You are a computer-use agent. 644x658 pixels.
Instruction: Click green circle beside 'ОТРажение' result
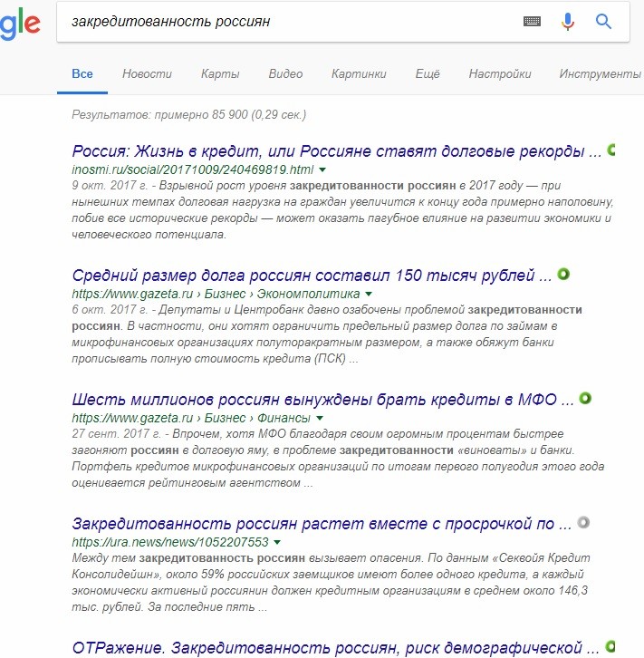[x=610, y=646]
